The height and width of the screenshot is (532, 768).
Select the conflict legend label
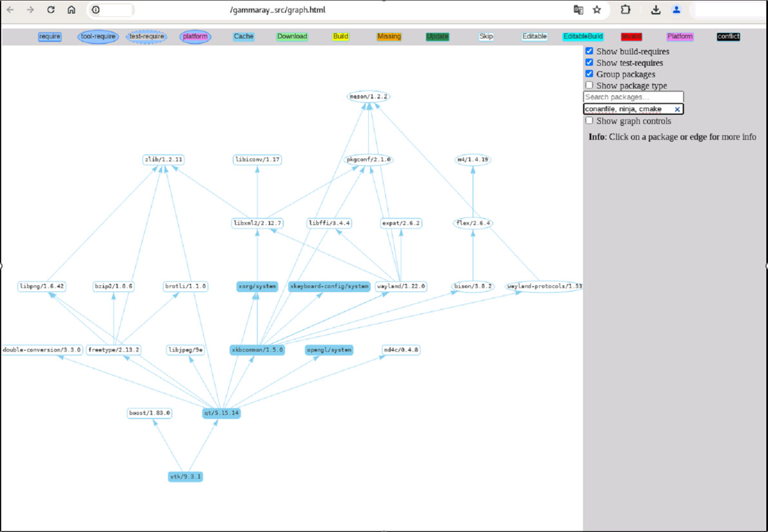(728, 37)
